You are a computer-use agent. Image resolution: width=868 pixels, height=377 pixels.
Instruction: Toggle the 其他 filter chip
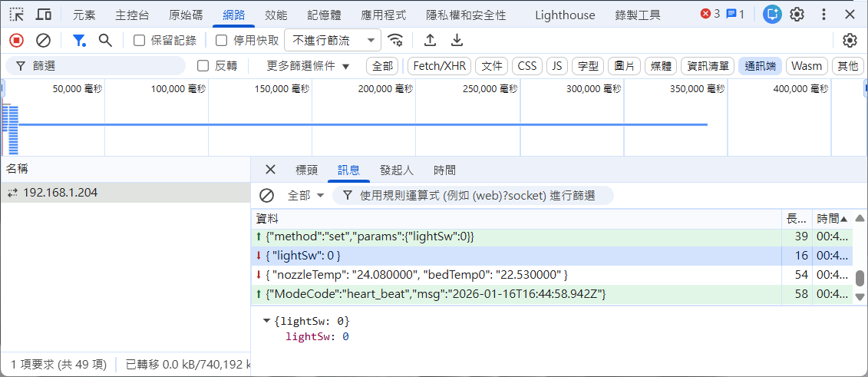point(847,66)
